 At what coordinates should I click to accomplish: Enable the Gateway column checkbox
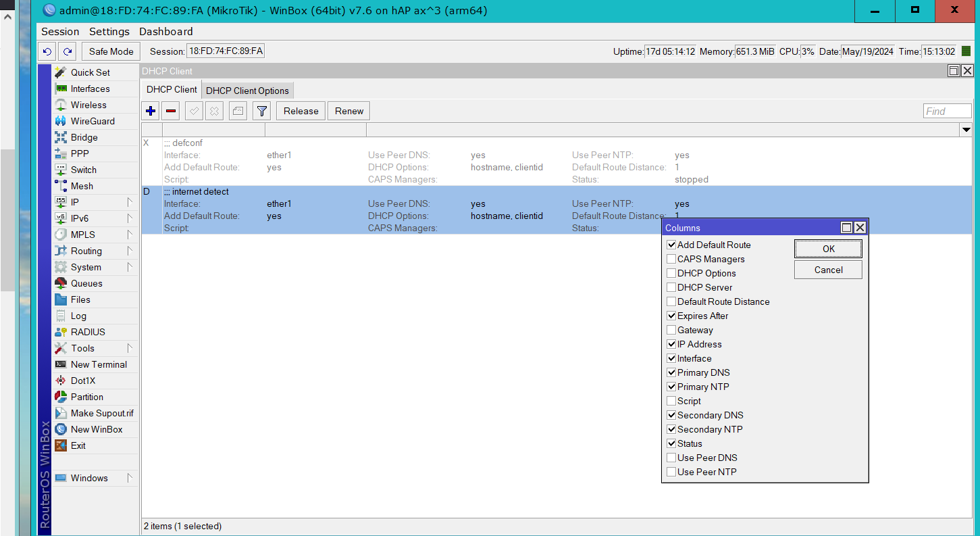click(x=671, y=330)
